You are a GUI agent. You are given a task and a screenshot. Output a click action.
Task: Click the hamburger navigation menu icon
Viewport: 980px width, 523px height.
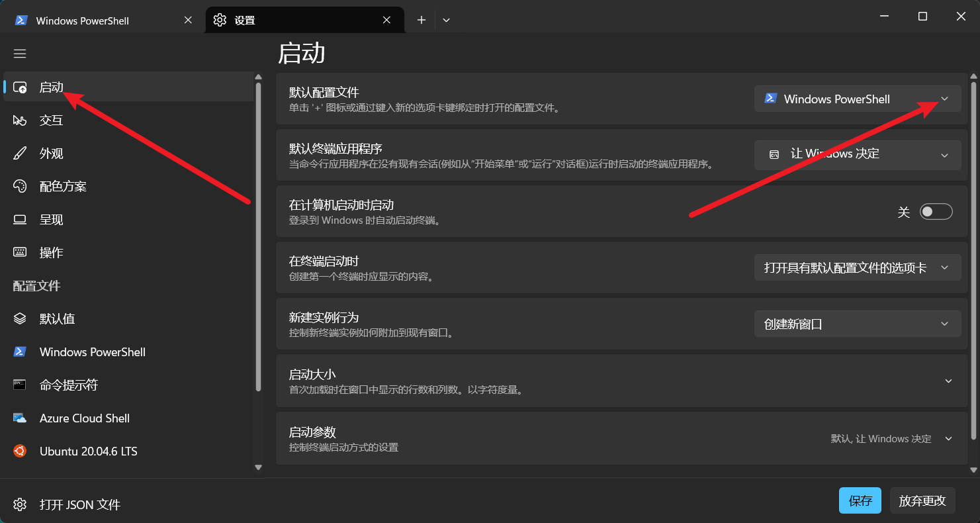20,54
